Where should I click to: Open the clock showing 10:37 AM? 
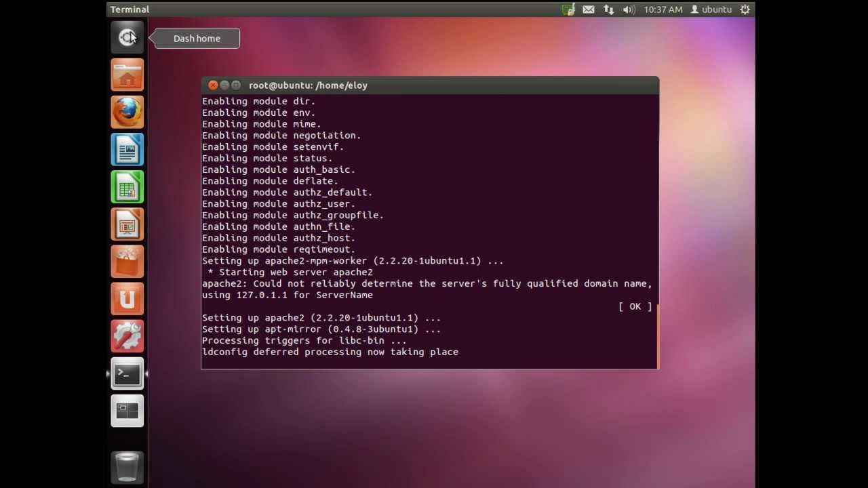tap(663, 9)
